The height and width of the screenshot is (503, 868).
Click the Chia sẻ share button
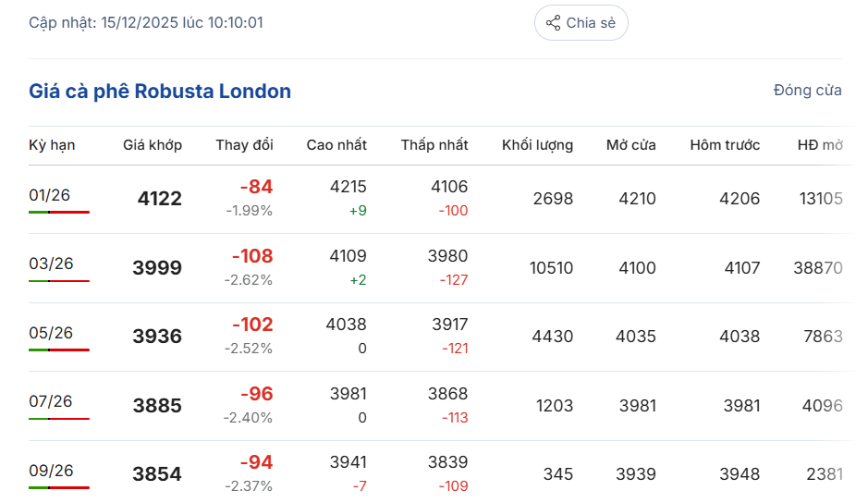click(581, 23)
